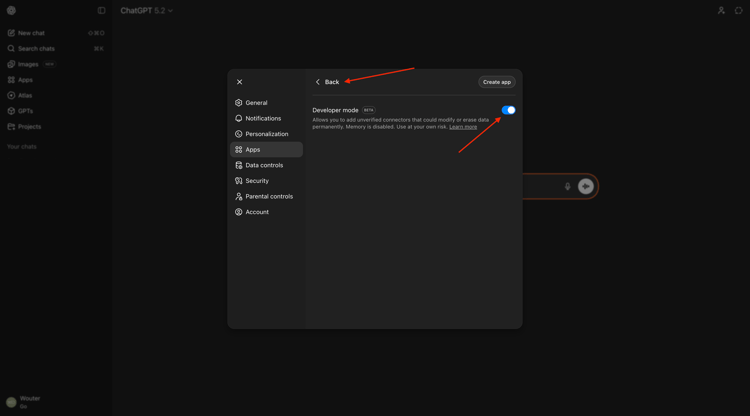Open the Data controls settings tab
The height and width of the screenshot is (416, 750).
[x=266, y=165]
